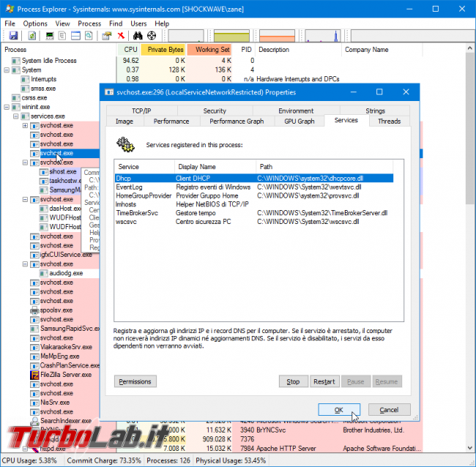
Task: Sort services by the Display Name header
Action: click(215, 167)
